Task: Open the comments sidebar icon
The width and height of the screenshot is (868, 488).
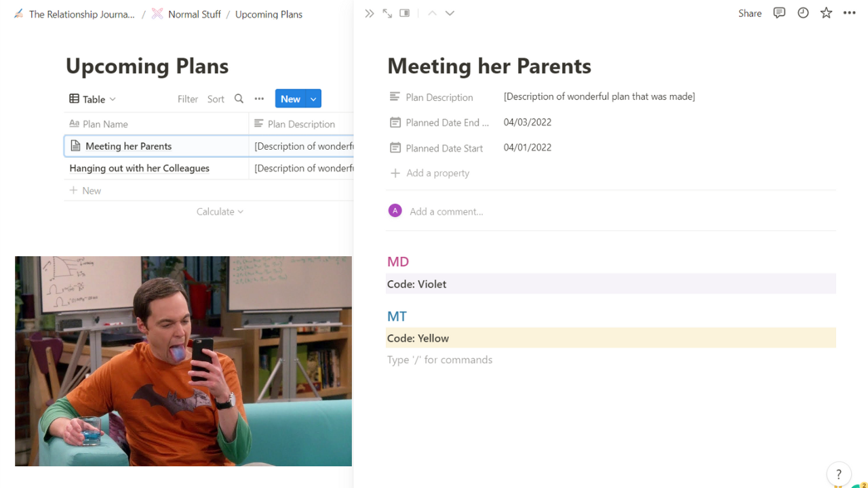Action: click(x=779, y=13)
